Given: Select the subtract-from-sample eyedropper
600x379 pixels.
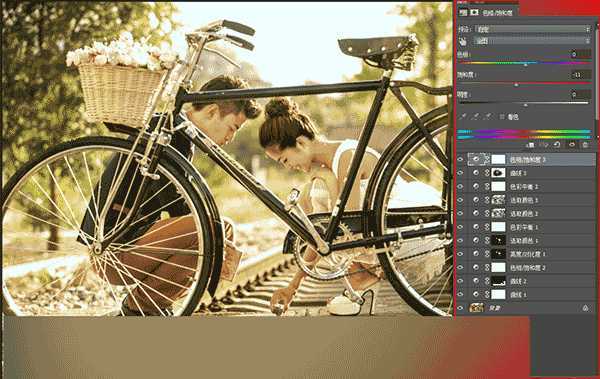Looking at the screenshot, I should [487, 116].
